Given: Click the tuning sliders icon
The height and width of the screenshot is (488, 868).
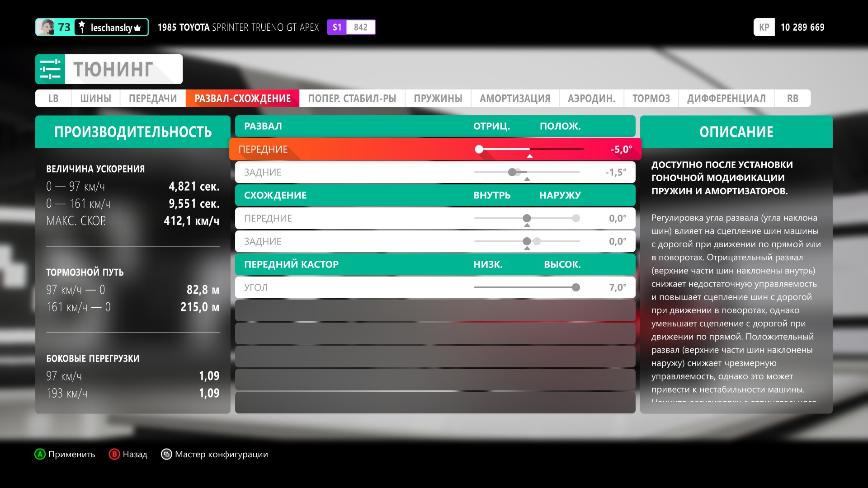Looking at the screenshot, I should (x=50, y=69).
